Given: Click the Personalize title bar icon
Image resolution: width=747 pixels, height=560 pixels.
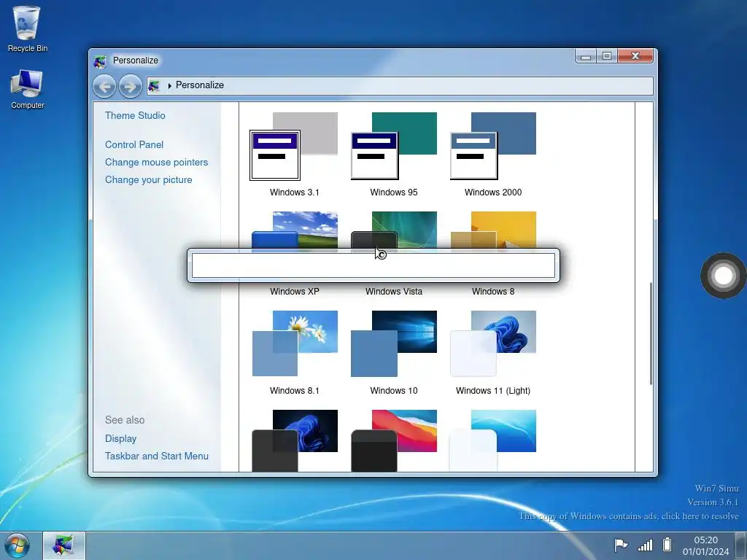Looking at the screenshot, I should click(99, 61).
